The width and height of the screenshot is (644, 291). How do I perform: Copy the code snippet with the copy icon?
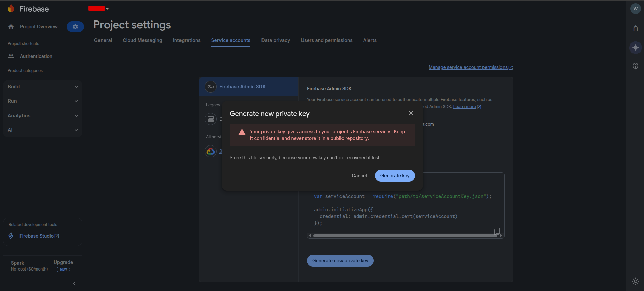coord(497,231)
